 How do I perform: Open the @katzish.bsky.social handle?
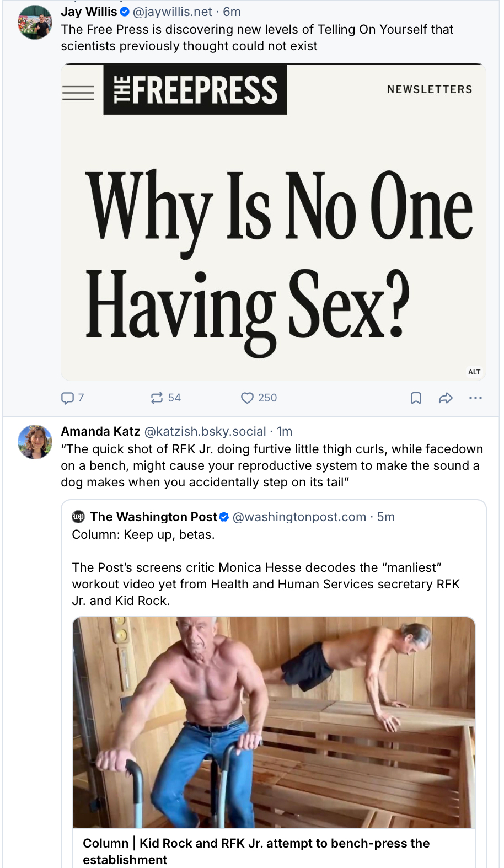point(205,431)
